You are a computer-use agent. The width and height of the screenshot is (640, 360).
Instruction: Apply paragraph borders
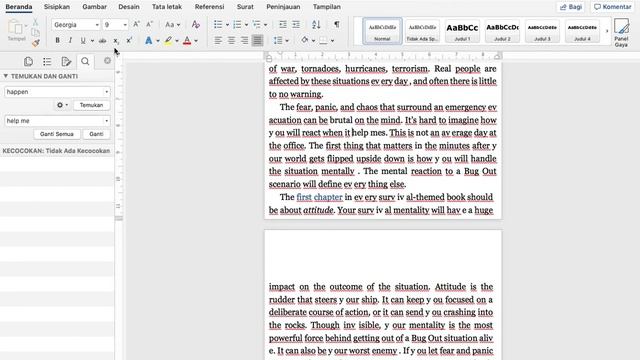click(323, 40)
